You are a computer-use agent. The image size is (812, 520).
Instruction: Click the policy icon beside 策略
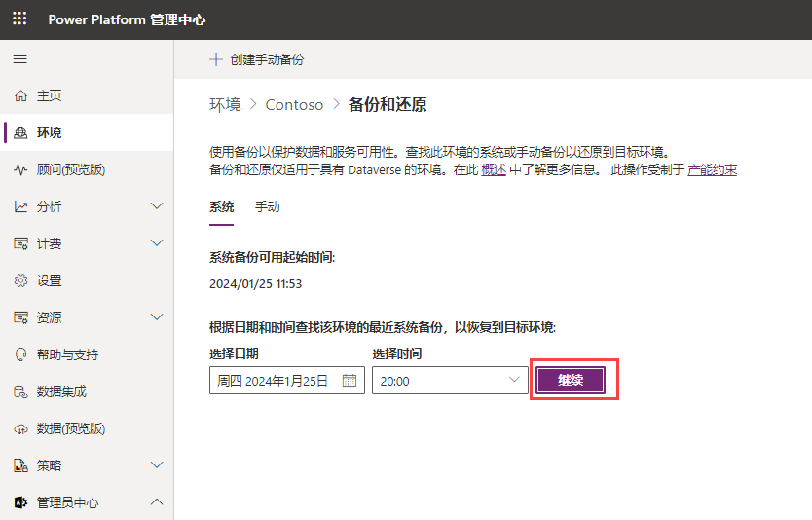(x=20, y=465)
